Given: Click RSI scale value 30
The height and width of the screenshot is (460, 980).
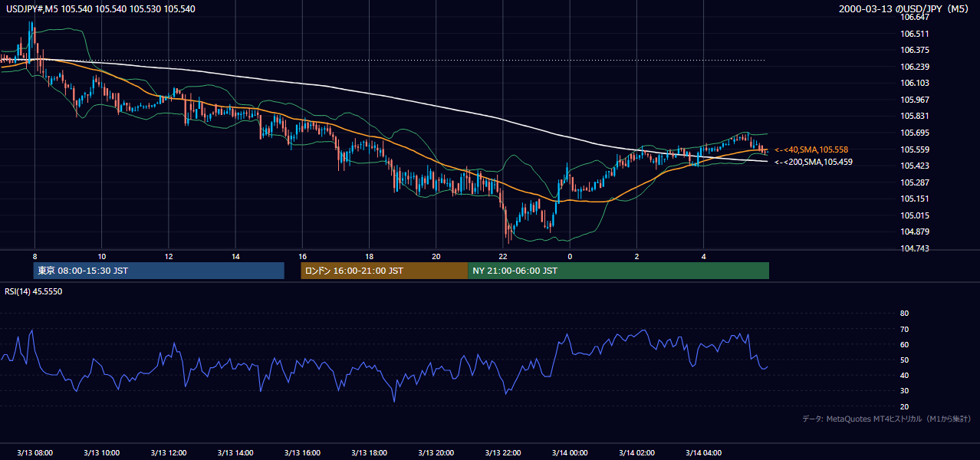Looking at the screenshot, I should point(904,391).
